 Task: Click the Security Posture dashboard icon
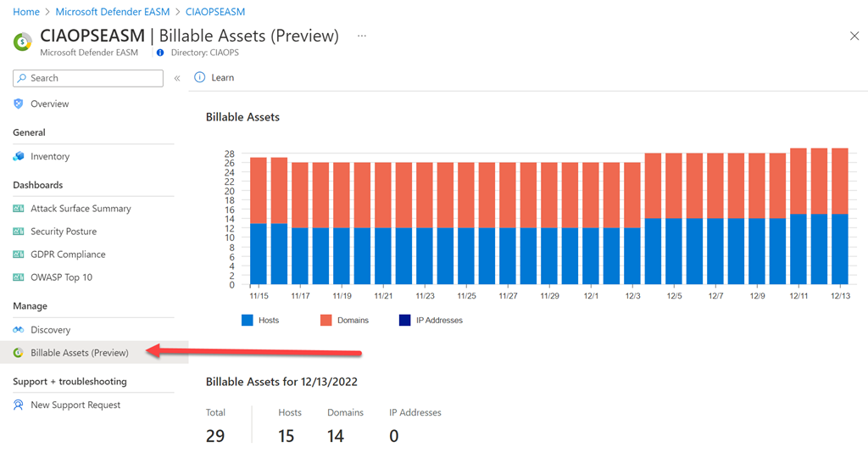(x=19, y=232)
